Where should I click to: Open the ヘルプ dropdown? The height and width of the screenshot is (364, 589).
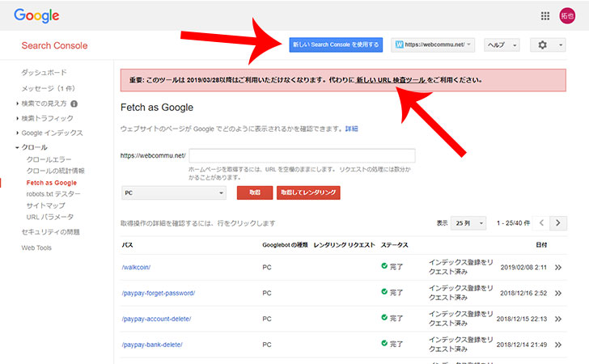tap(502, 45)
